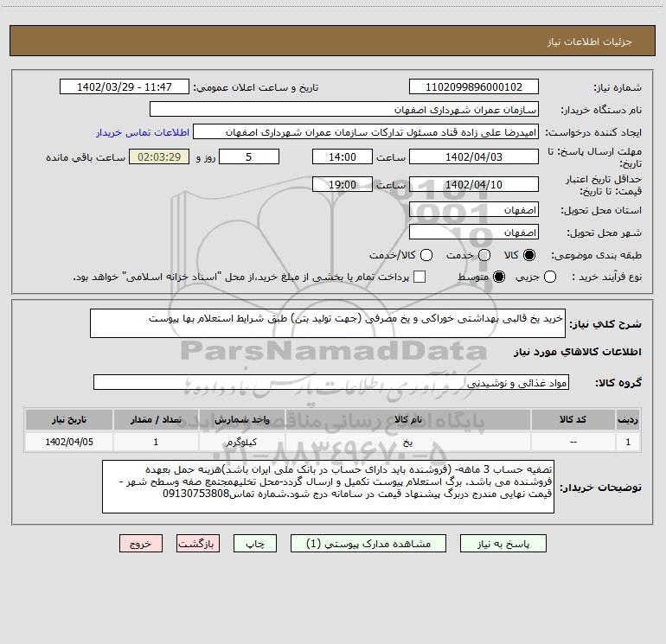666x644 pixels.
Task: Click the شرح کلی نیاز description box
Action: click(328, 323)
